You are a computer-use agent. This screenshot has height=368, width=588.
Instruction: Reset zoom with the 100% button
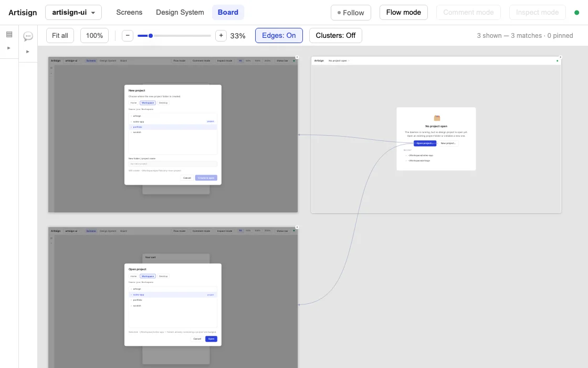94,35
